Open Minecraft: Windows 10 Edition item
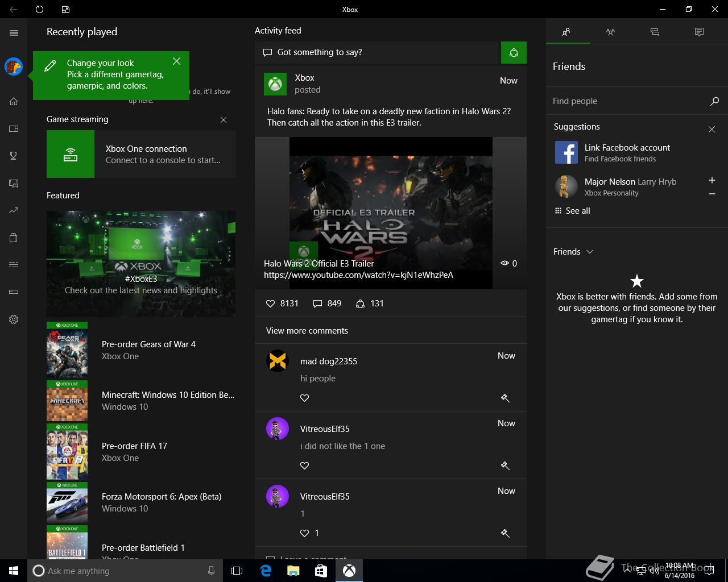Image resolution: width=728 pixels, height=582 pixels. 141,401
